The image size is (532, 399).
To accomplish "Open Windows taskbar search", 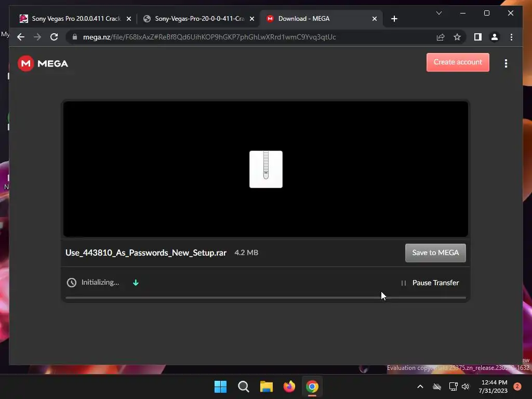I will 244,387.
